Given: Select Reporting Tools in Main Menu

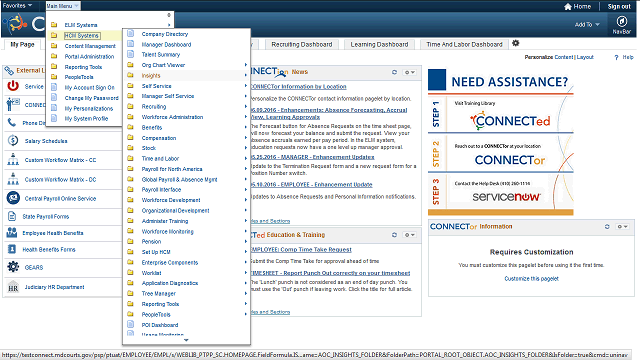Looking at the screenshot, I should pos(83,67).
